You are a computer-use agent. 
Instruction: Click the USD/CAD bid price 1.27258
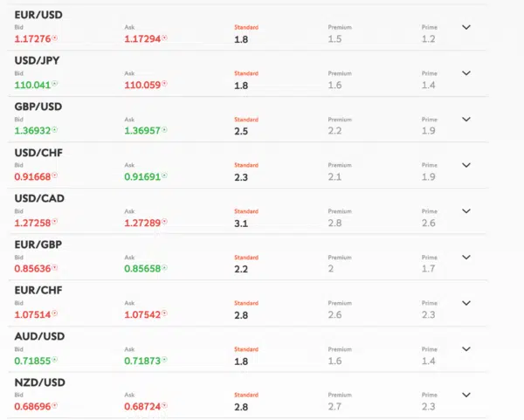pos(32,223)
